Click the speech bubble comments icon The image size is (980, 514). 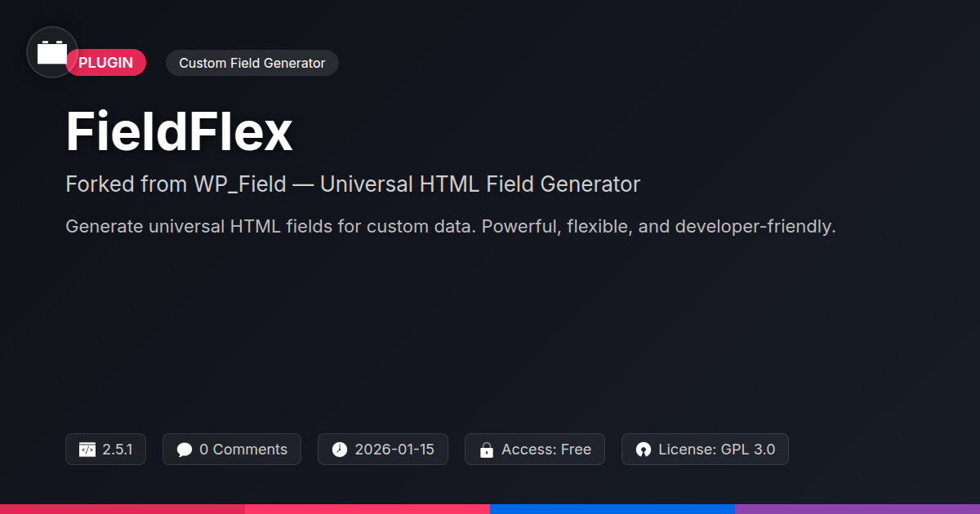185,450
